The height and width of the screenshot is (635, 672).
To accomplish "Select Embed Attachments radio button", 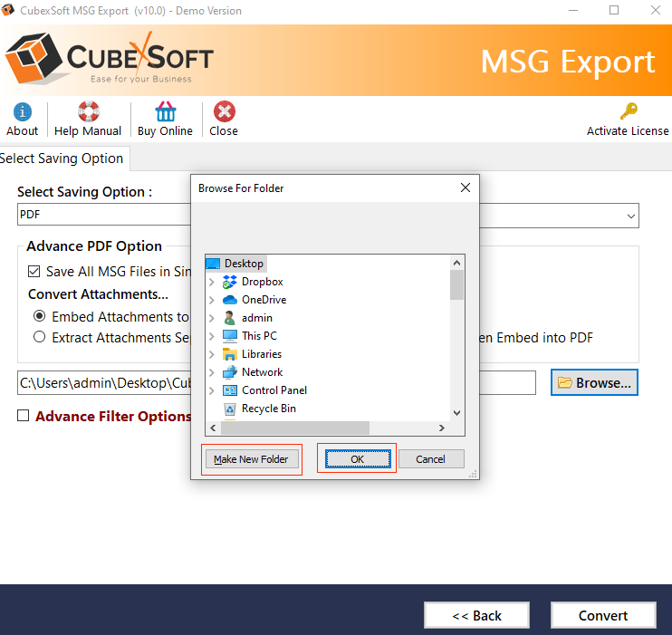I will click(x=40, y=316).
